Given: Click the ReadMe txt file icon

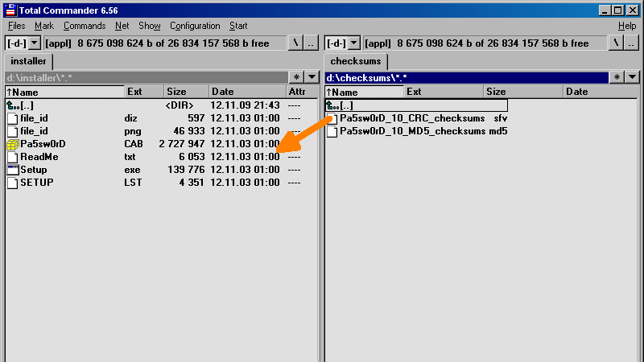Looking at the screenshot, I should click(x=13, y=157).
